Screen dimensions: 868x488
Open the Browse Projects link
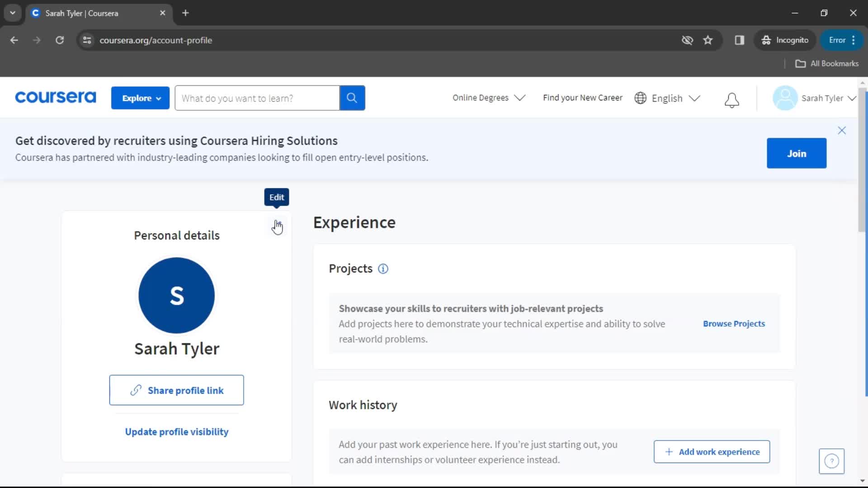coord(734,324)
